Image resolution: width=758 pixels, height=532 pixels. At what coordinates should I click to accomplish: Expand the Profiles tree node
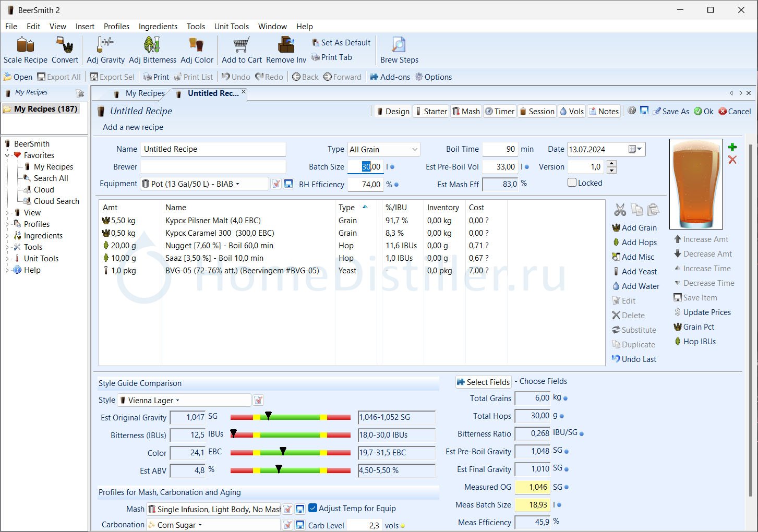pos(7,224)
